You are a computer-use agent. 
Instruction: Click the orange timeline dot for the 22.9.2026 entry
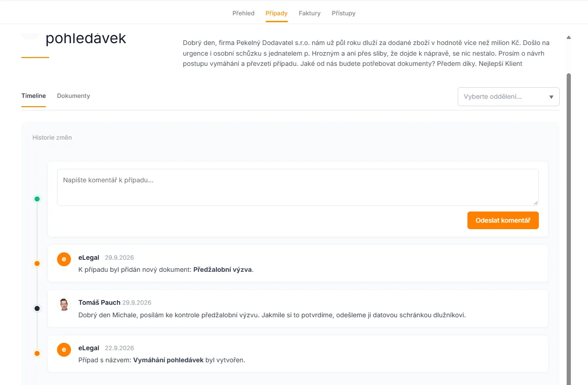point(37,353)
